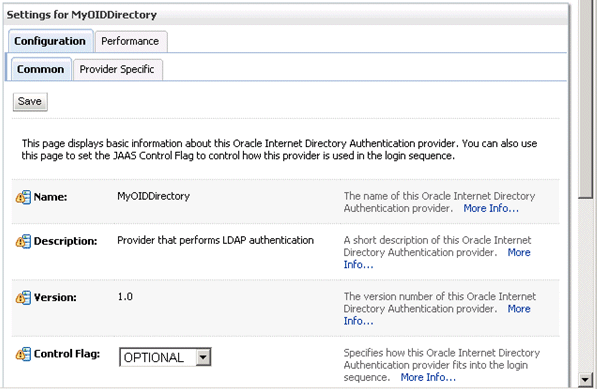Viewport: 597px width, 389px height.
Task: Click the vertical scrollbar down arrow
Action: point(585,379)
